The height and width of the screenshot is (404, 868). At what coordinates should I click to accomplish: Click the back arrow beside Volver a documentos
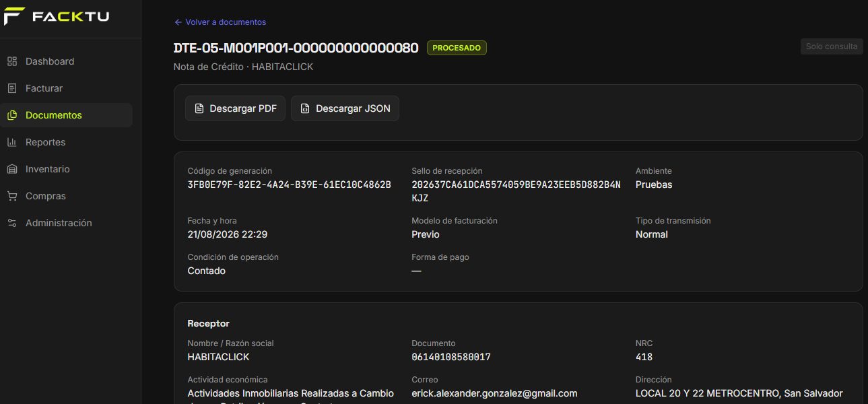pos(178,22)
